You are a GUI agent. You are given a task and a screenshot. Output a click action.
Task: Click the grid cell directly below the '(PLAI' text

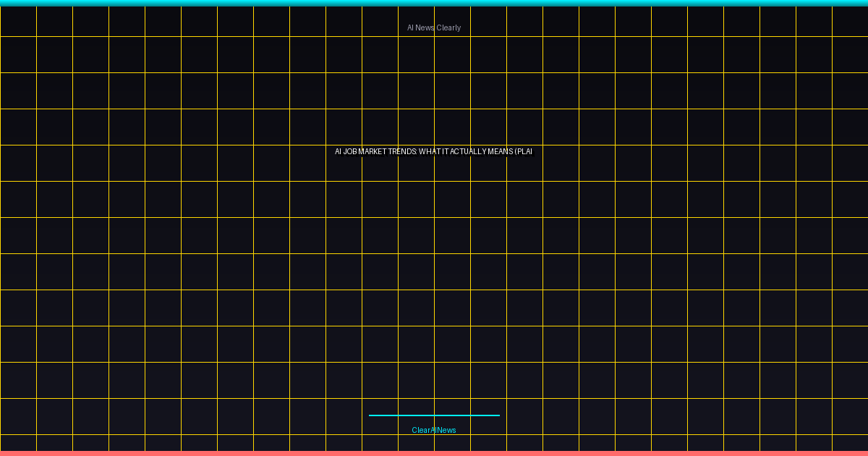(x=524, y=199)
